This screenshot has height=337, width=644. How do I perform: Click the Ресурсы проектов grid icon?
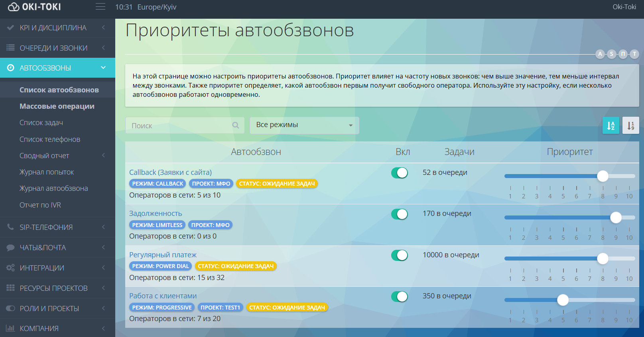(x=11, y=288)
